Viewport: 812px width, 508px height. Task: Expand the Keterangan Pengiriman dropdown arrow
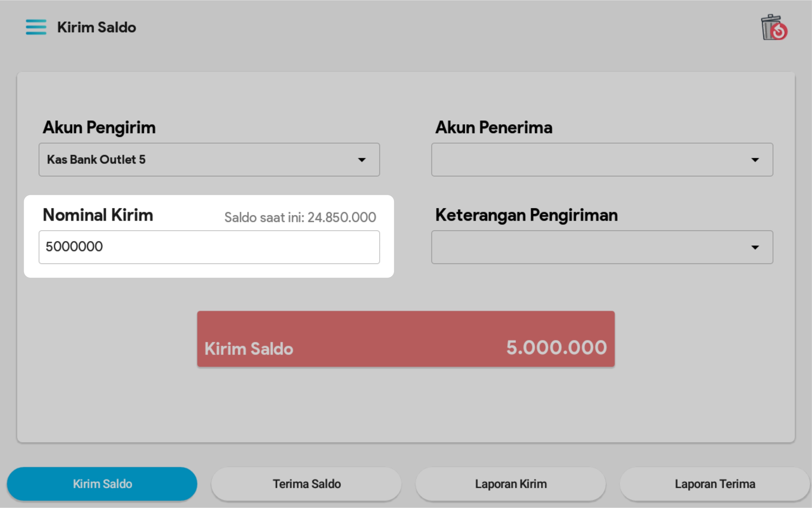(755, 248)
